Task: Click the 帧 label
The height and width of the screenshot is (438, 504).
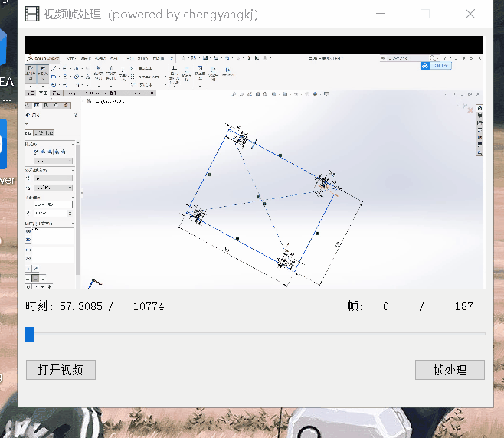Action: click(x=355, y=306)
